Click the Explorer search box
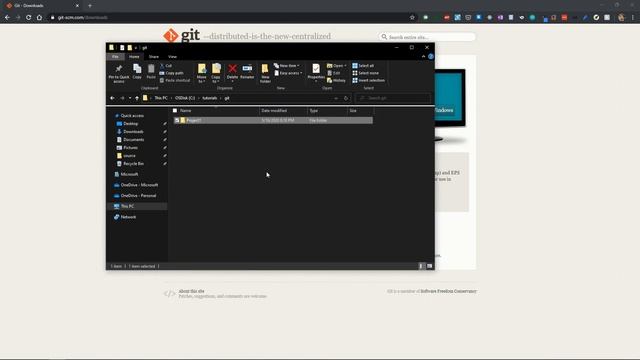This screenshot has height=360, width=640. [x=393, y=98]
